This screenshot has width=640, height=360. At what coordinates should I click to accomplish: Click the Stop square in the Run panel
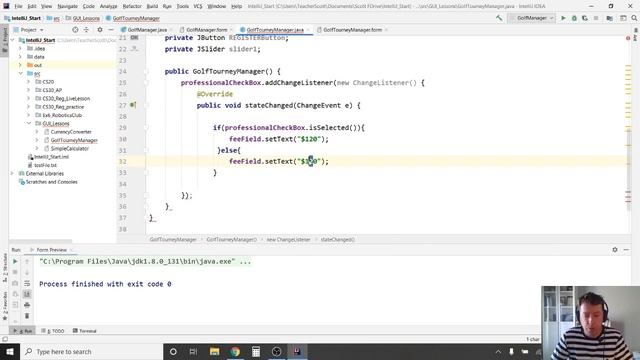16,272
